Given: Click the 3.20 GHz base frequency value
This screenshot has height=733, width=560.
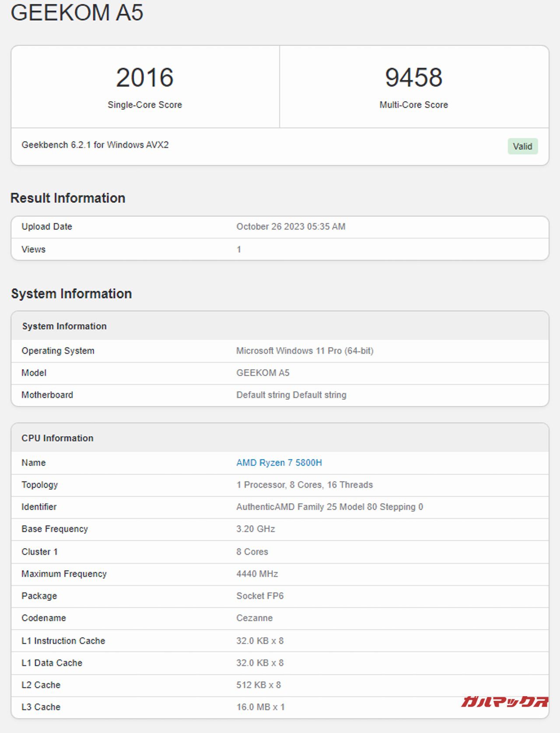Looking at the screenshot, I should coord(255,529).
